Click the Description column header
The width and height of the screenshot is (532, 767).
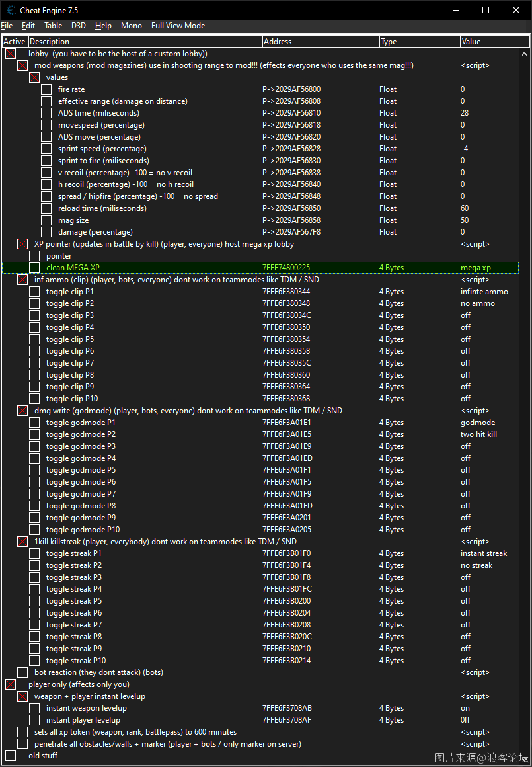click(145, 42)
